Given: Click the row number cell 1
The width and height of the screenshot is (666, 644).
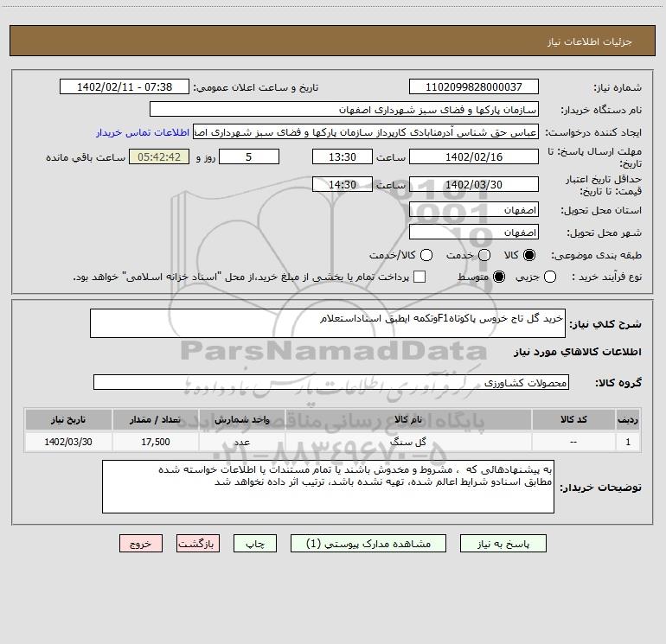Looking at the screenshot, I should 628,442.
